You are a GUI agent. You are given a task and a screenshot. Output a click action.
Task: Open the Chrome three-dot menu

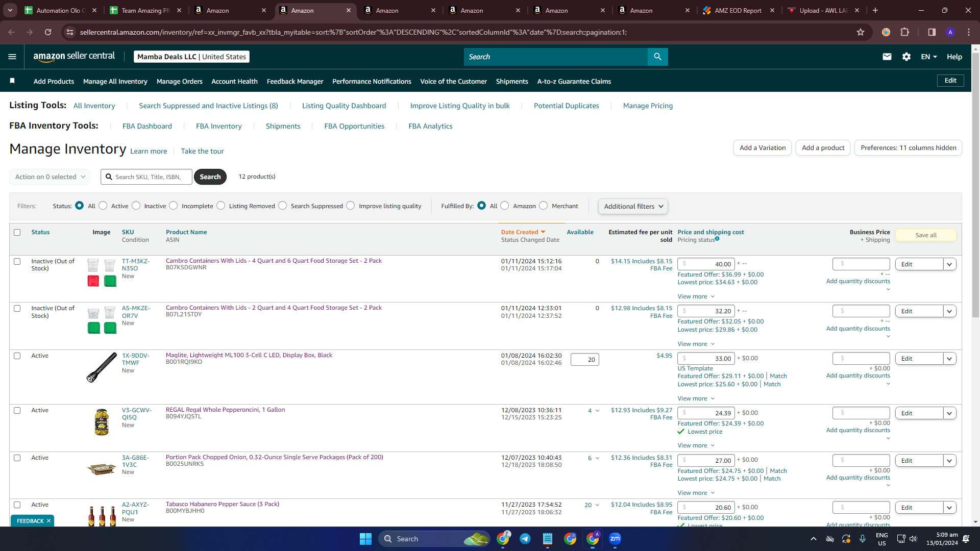click(969, 32)
